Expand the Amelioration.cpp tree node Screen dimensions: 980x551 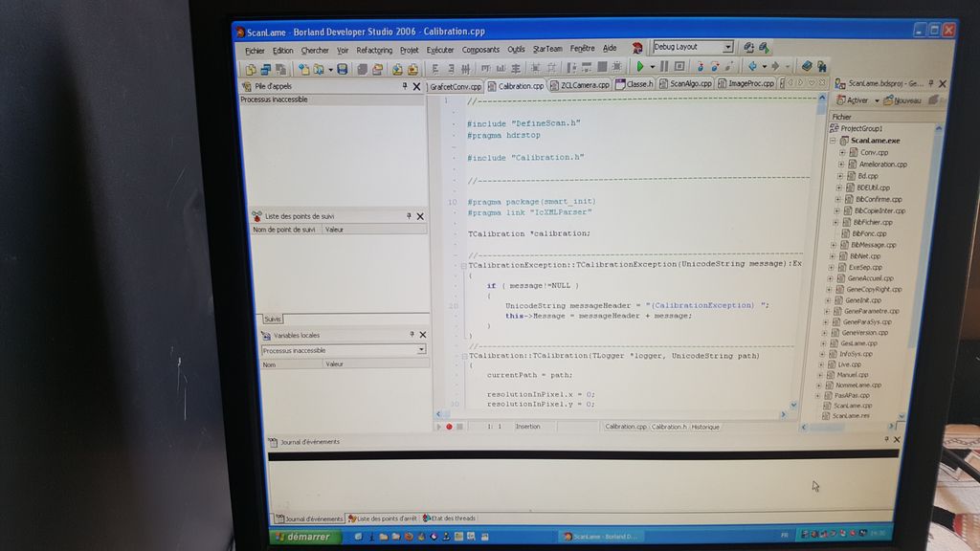(841, 165)
